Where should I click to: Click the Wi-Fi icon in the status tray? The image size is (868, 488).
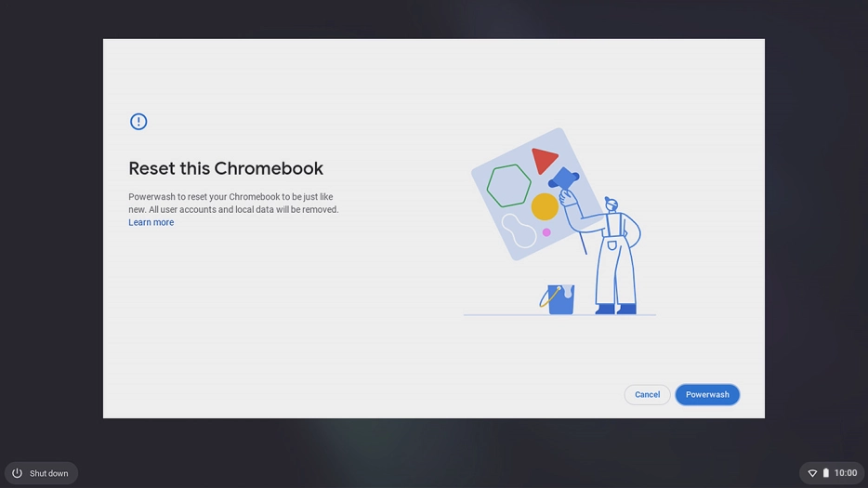tap(812, 473)
